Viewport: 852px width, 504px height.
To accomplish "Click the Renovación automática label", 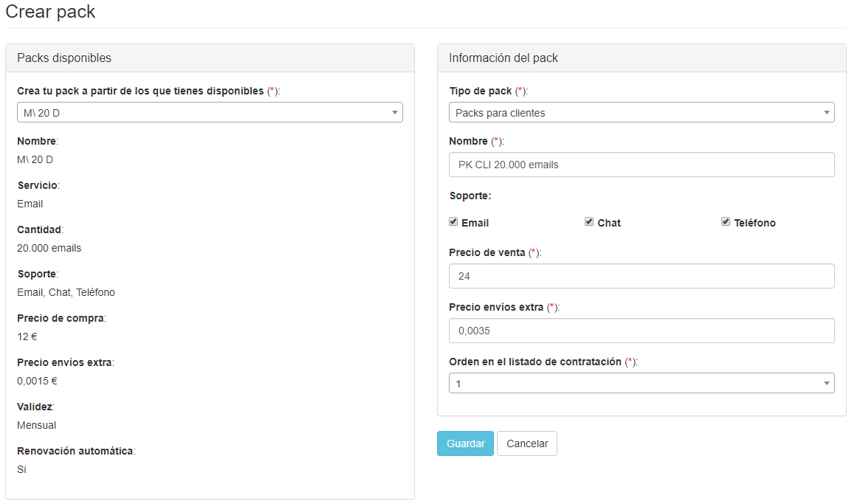I will pyautogui.click(x=75, y=451).
